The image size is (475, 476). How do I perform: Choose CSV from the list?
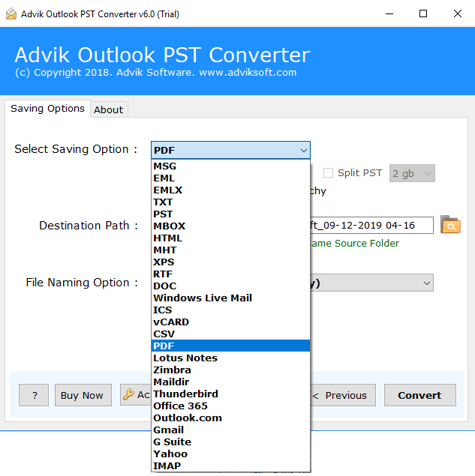pos(230,334)
